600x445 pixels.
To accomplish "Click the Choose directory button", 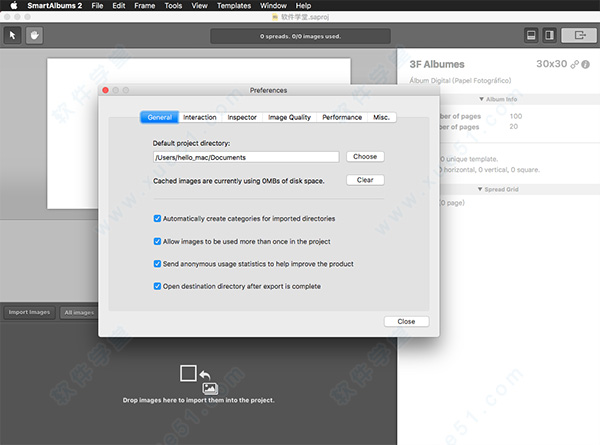I will click(x=365, y=156).
